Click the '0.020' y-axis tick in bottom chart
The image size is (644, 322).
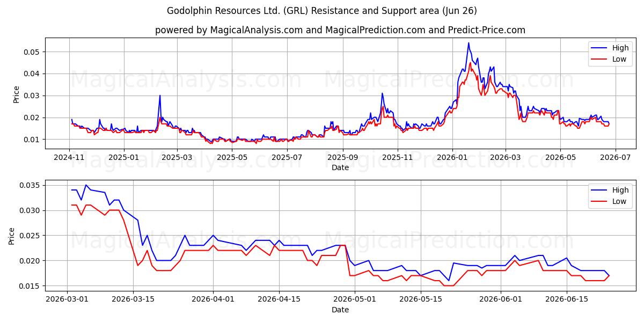click(x=30, y=261)
